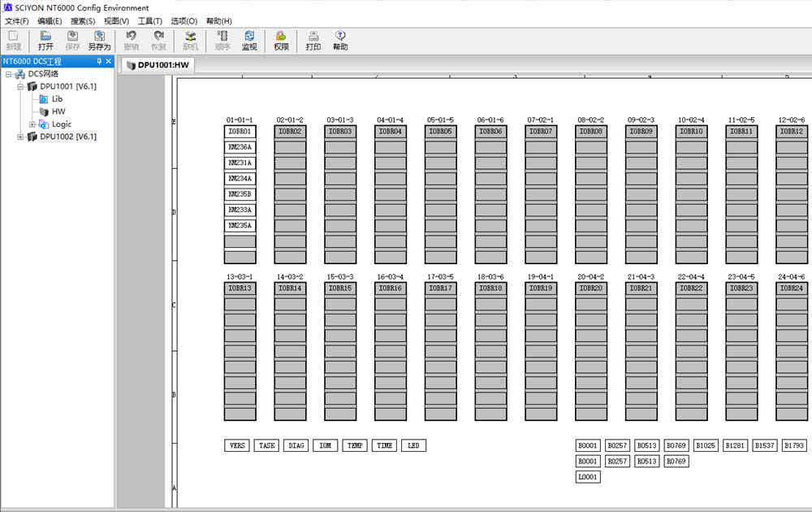Viewport: 812px width, 512px height.
Task: Open the 文件(F) menu
Action: [16, 21]
